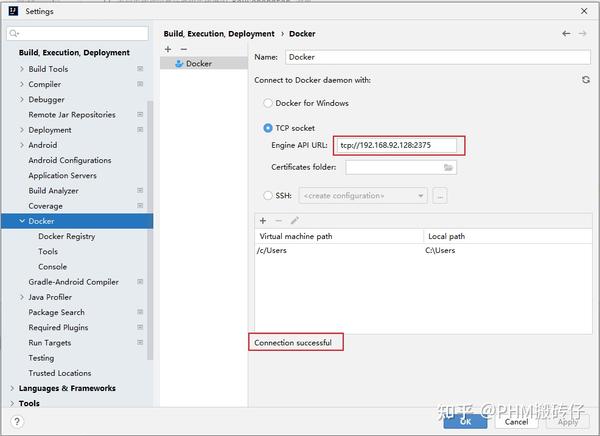Screen dimensions: 600x436
Task: Expand the Deployment tree node
Action: 22,130
